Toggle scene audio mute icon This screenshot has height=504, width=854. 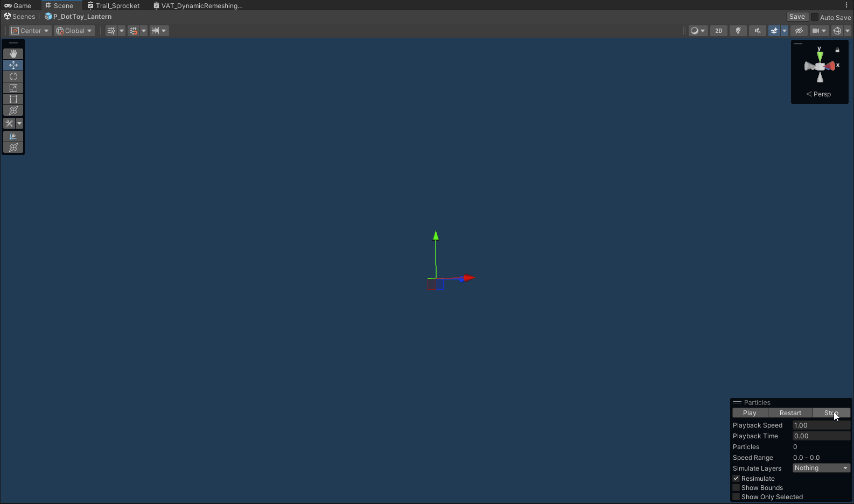[x=758, y=31]
